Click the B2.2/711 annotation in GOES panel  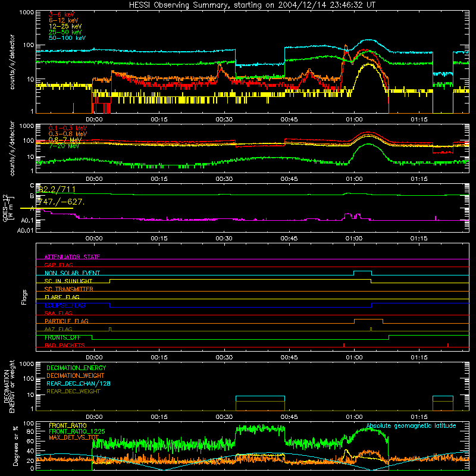pyautogui.click(x=57, y=189)
